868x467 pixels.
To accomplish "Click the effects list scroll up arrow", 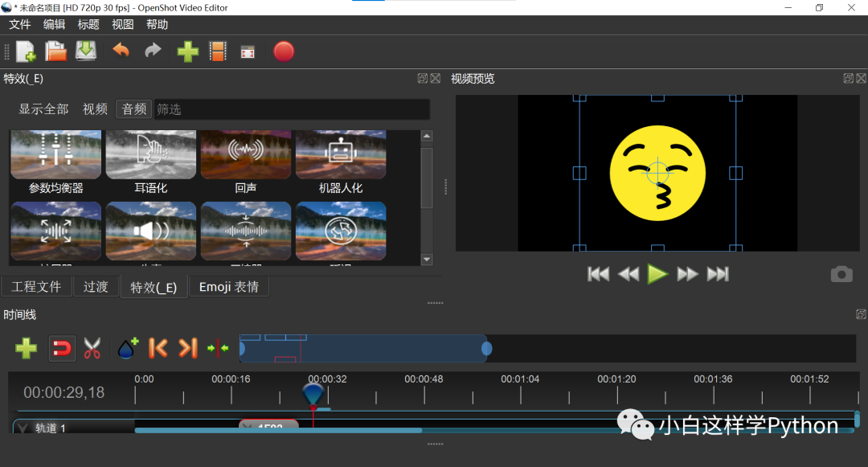I will (x=427, y=136).
